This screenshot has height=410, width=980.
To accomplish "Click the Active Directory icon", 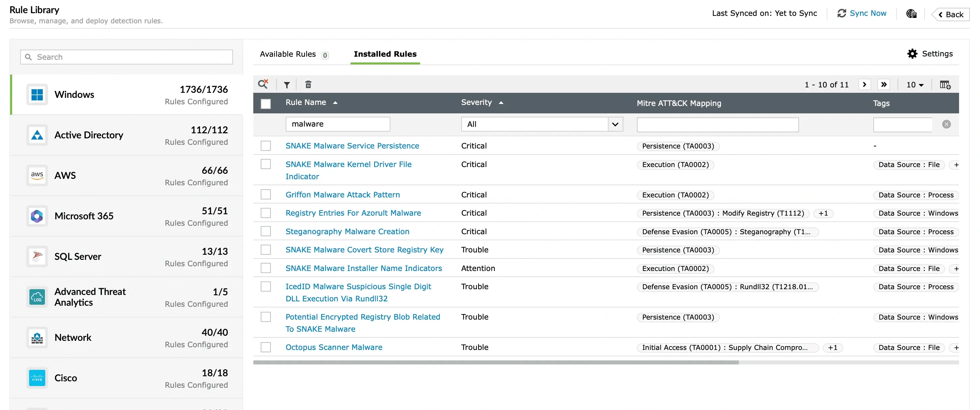I will [x=37, y=135].
